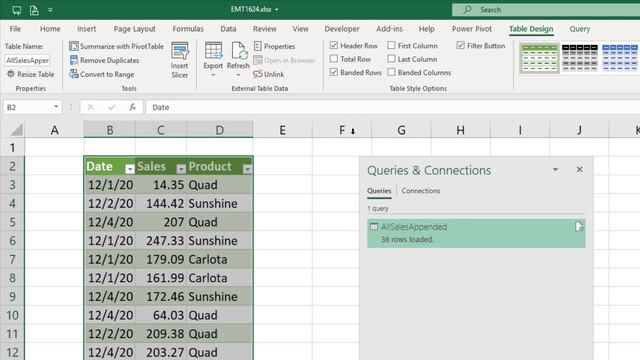This screenshot has height=360, width=640.
Task: Select row 5 header
Action: [12, 222]
